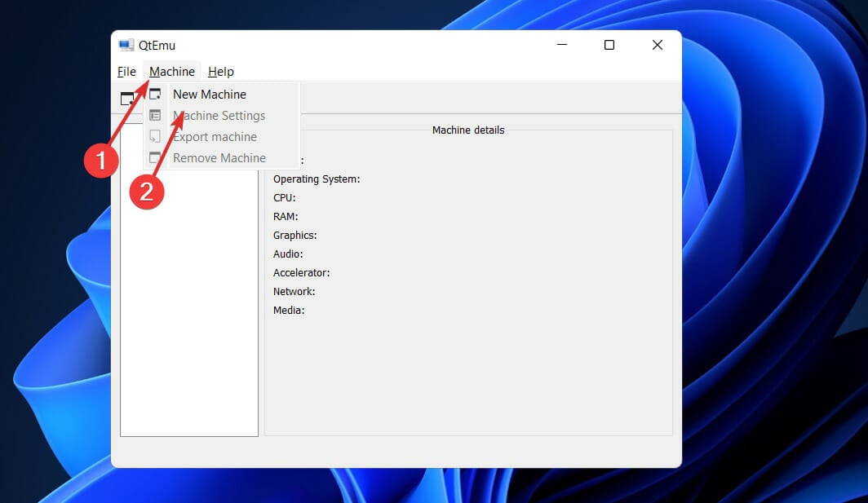
Task: Open the File menu
Action: point(126,72)
